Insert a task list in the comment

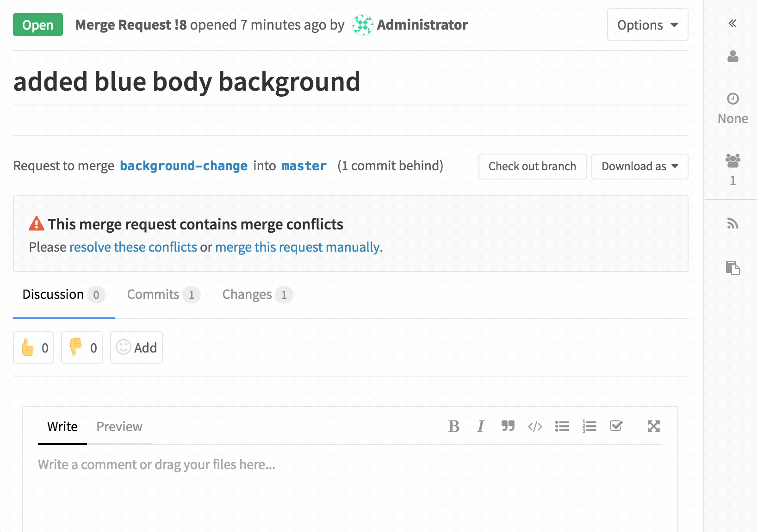616,427
